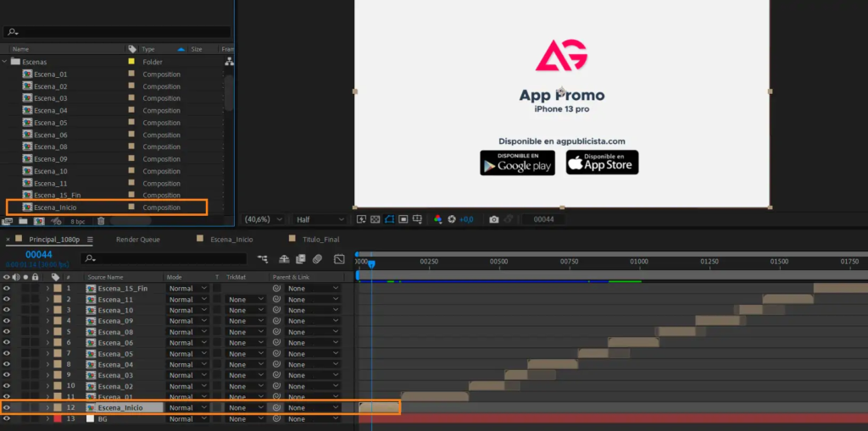868x431 pixels.
Task: Open the Graph Editor icon
Action: 339,258
